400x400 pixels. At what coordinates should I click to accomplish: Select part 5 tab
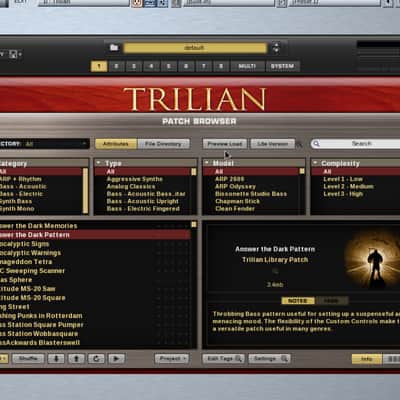tap(169, 66)
